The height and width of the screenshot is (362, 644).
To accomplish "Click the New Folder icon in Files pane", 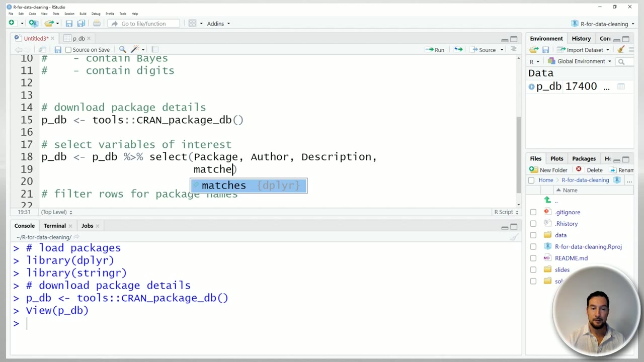I will pyautogui.click(x=534, y=170).
